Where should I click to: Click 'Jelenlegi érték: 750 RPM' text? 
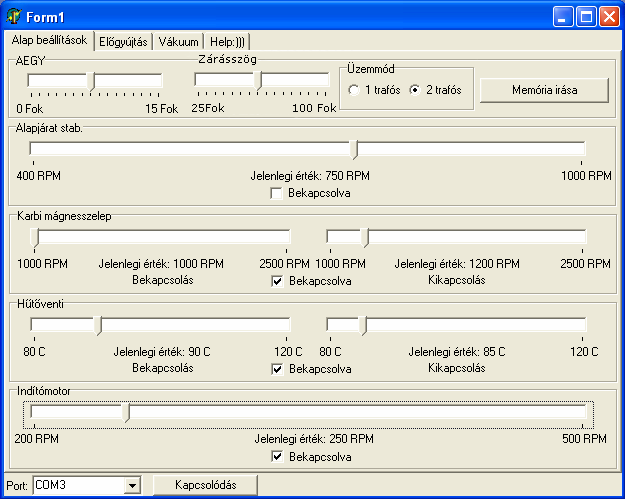pyautogui.click(x=310, y=176)
